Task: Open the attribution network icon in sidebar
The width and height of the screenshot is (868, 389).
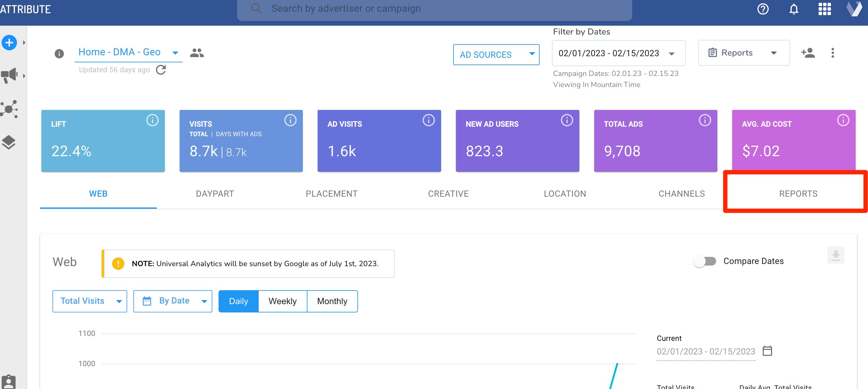Action: pos(9,109)
